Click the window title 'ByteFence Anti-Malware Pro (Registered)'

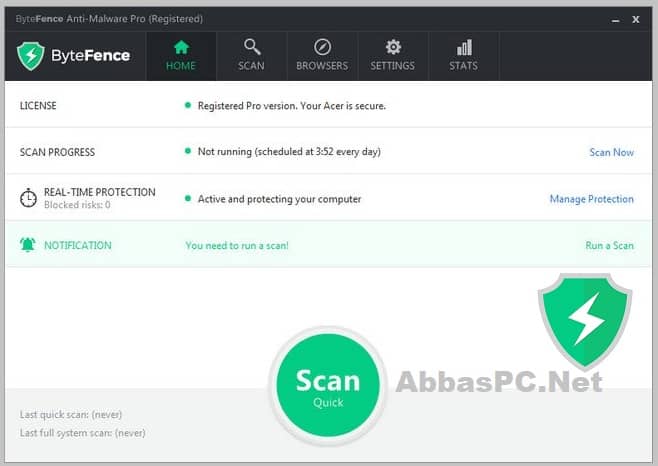109,19
